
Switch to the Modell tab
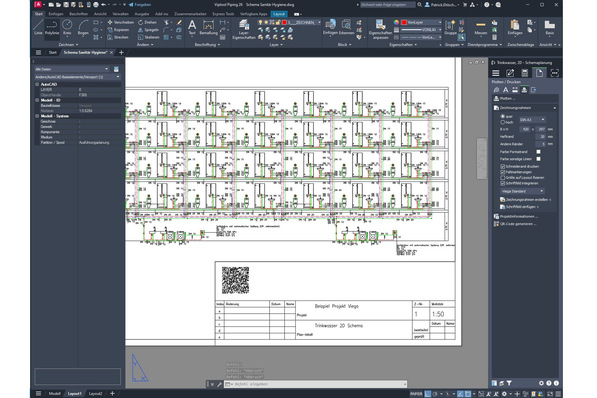pyautogui.click(x=54, y=393)
